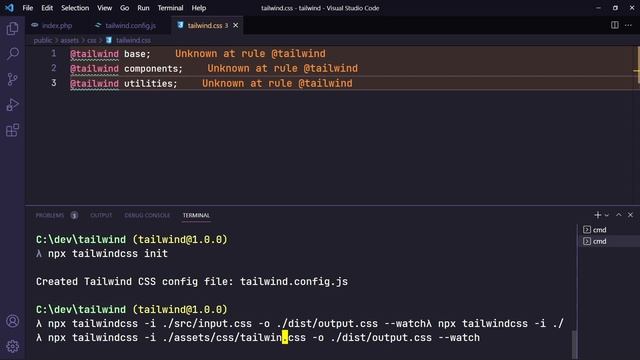Click line number 2 in gutter

click(x=53, y=68)
